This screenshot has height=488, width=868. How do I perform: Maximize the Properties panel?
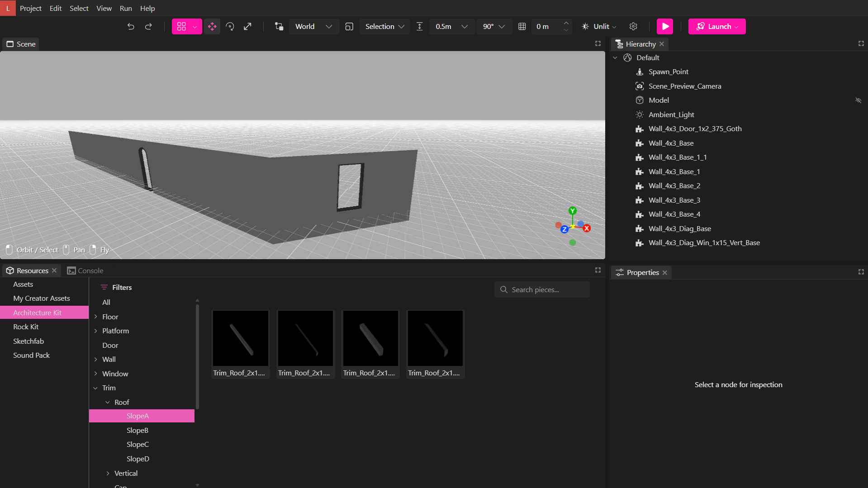coord(861,272)
